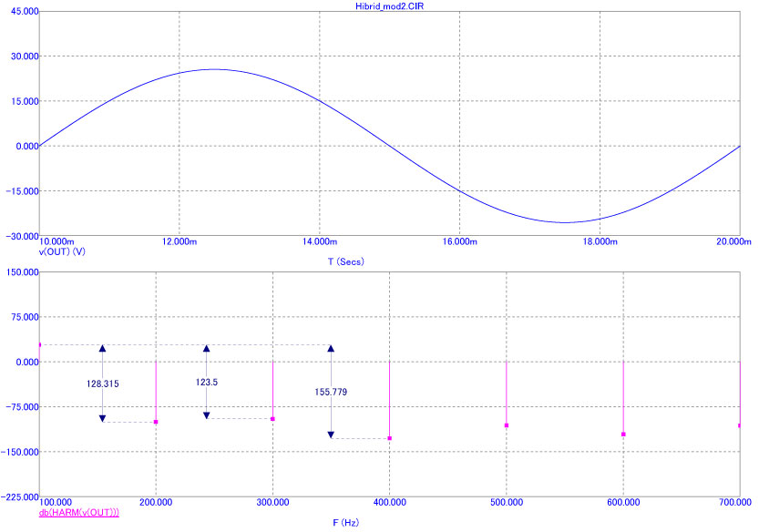Viewport: 759px width, 532px height.
Task: Click the positive peak of the sine wave
Action: click(214, 69)
